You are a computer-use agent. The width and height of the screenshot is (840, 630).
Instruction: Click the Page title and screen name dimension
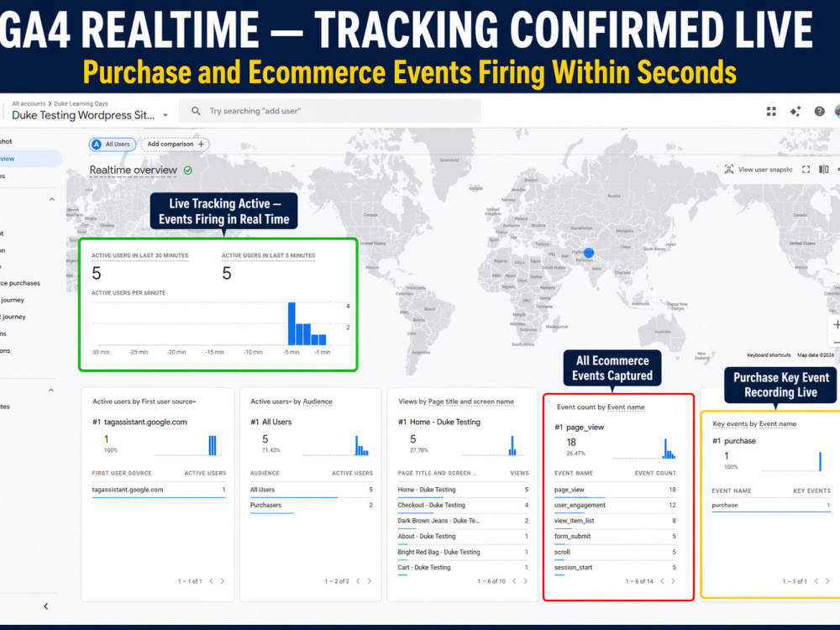coord(471,402)
